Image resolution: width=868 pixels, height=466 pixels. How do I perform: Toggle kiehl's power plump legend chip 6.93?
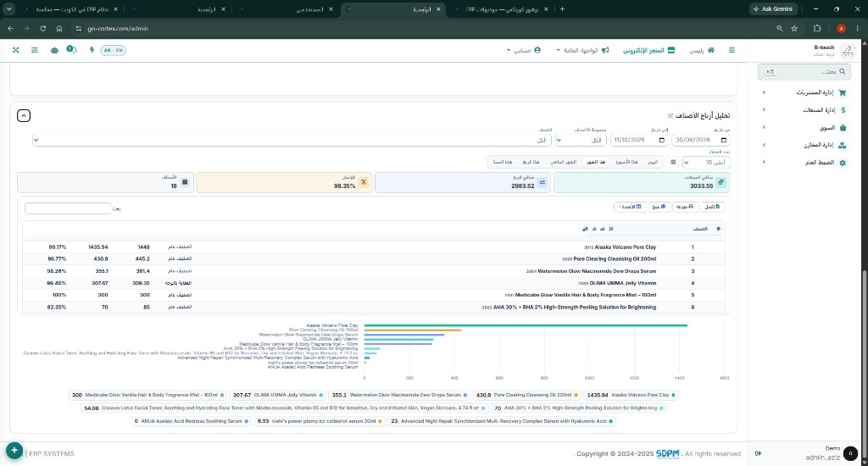click(320, 421)
